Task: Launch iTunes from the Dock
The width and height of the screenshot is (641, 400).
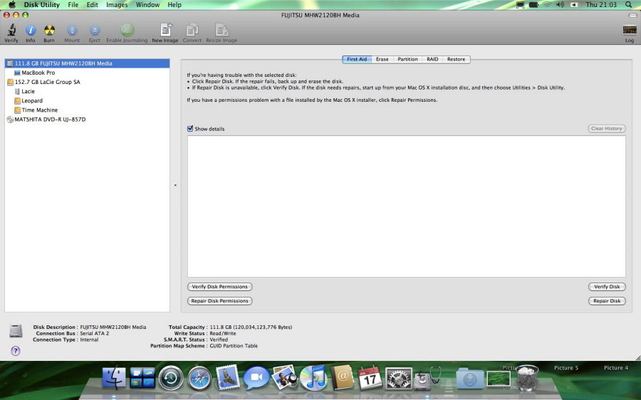Action: (313, 377)
